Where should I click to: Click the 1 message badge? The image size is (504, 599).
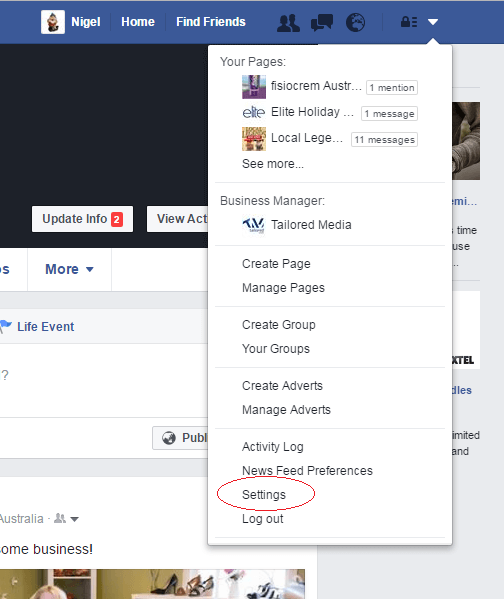(389, 113)
